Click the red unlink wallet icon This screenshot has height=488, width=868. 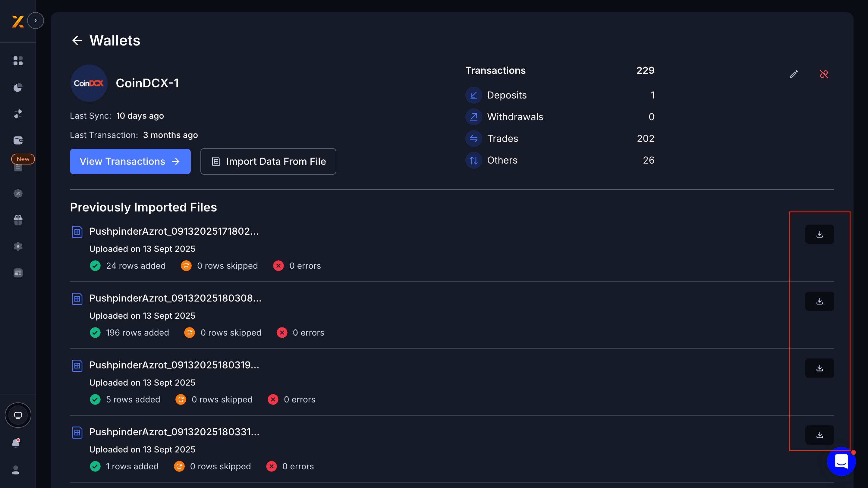click(x=824, y=74)
